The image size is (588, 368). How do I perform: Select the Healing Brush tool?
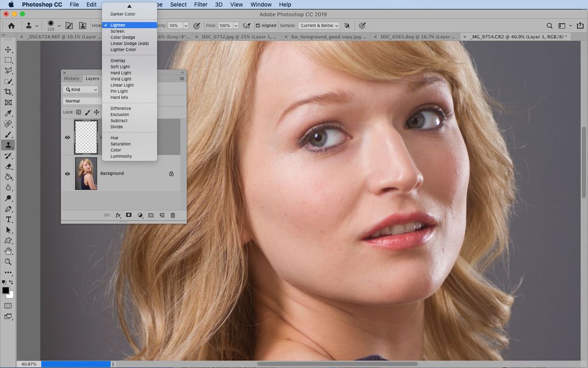pos(8,124)
